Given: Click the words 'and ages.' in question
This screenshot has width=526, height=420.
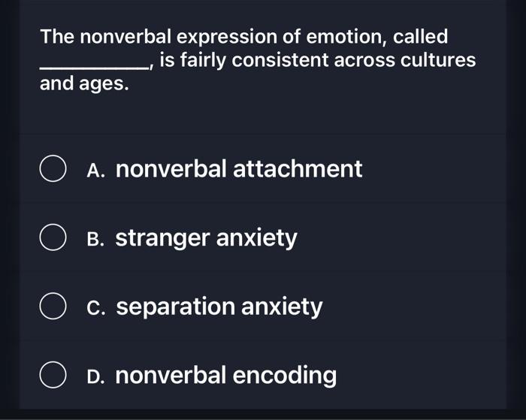Looking at the screenshot, I should pos(84,84).
